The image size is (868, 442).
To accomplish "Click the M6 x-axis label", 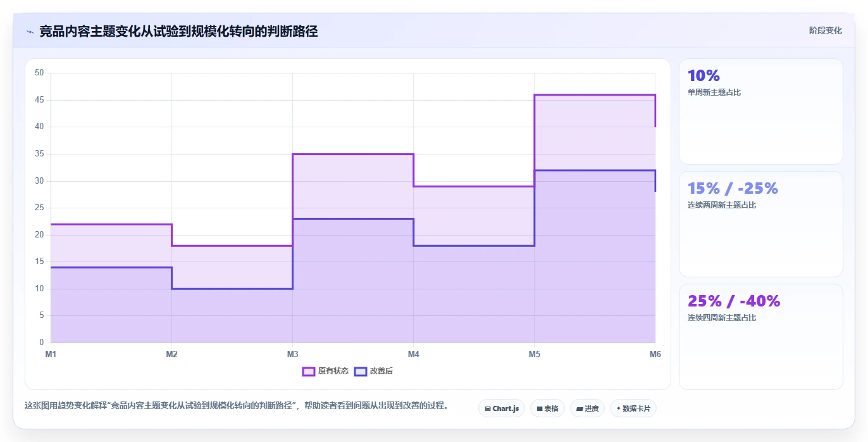I will click(x=655, y=354).
